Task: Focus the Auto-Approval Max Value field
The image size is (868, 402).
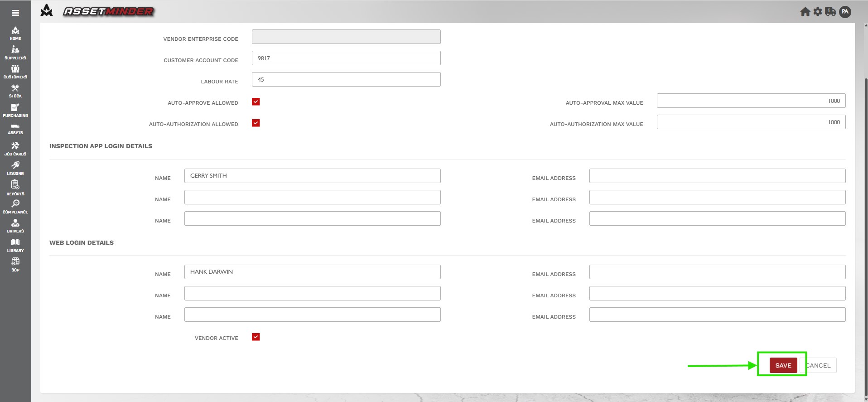Action: (x=751, y=101)
